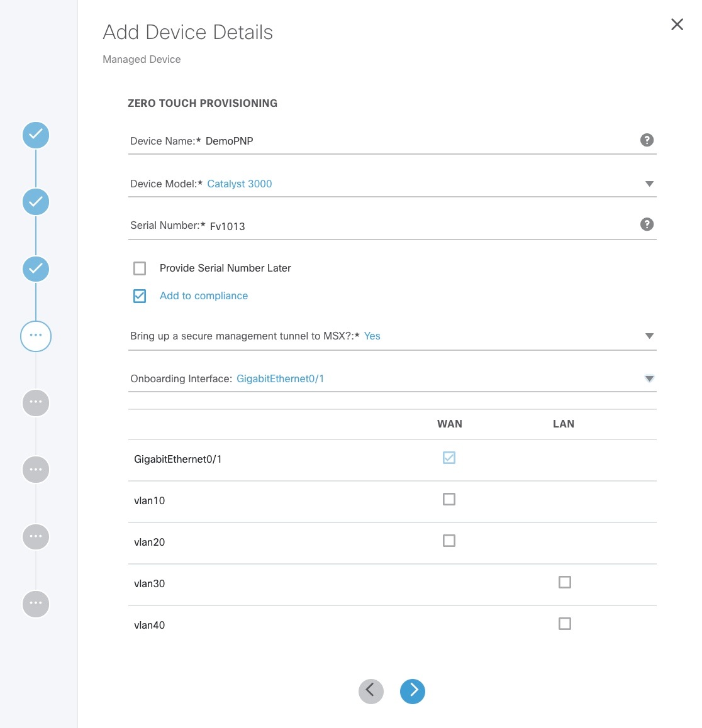
Task: Select the last step circle in sidebar
Action: (35, 604)
